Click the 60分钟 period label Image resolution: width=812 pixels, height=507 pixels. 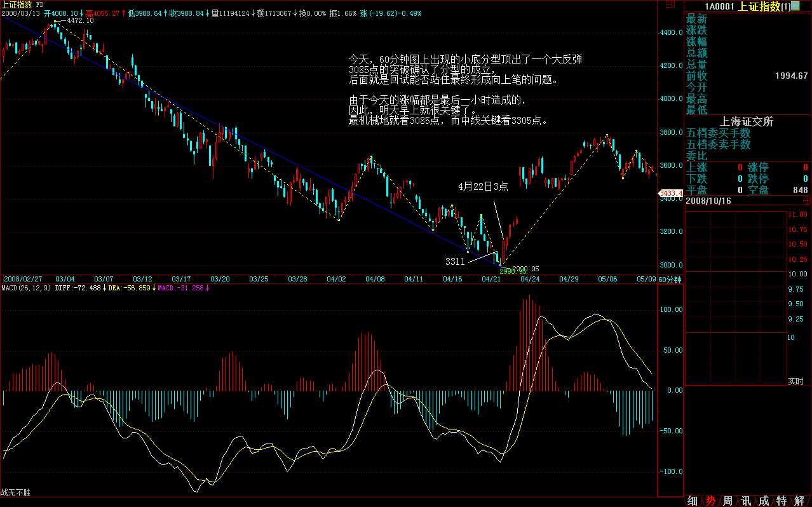(x=669, y=279)
